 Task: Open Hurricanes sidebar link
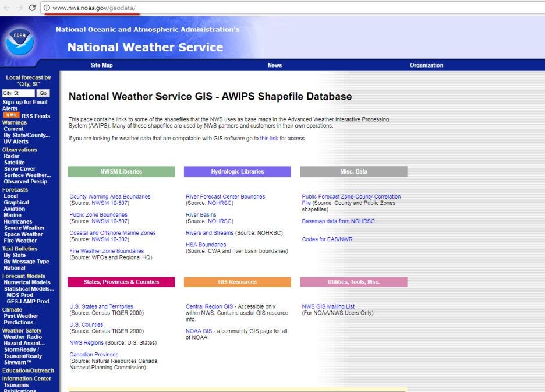[x=18, y=221]
